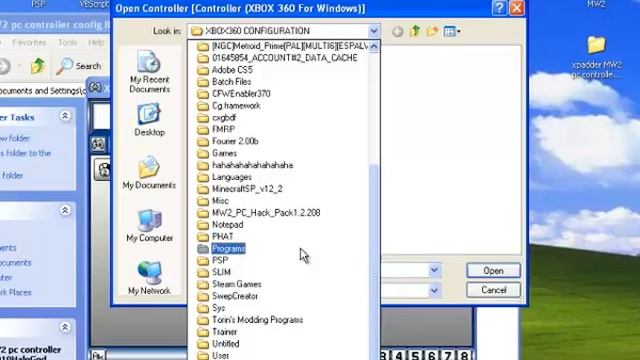Click scroll up arrow of folder list
640x360 pixels.
[x=374, y=47]
